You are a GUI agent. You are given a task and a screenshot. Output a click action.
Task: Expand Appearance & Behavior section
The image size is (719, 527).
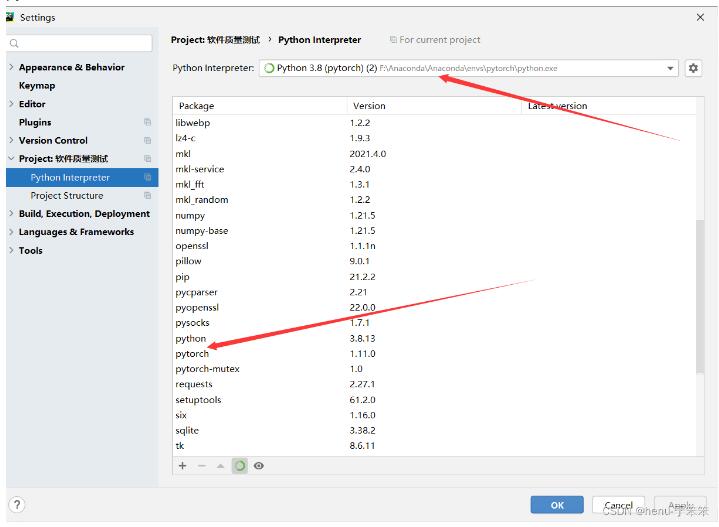pos(11,68)
